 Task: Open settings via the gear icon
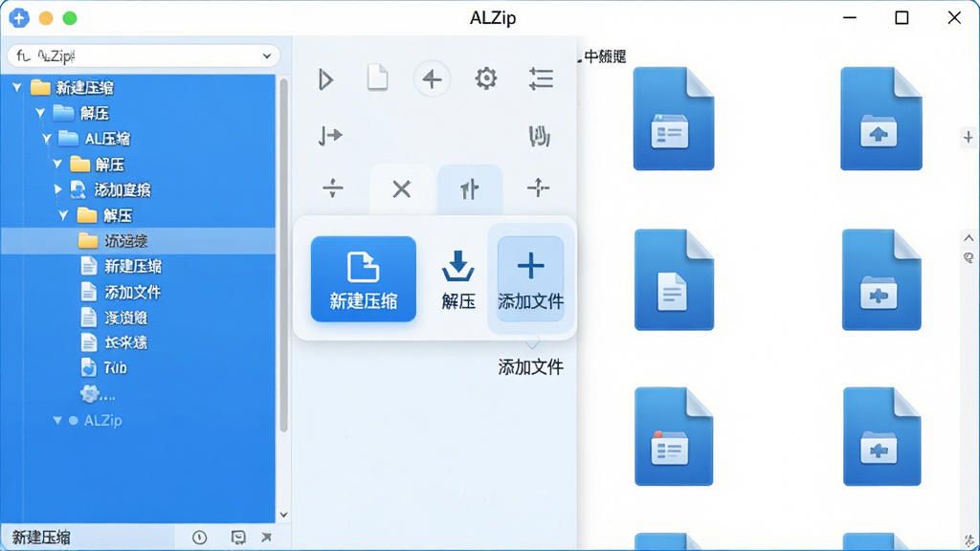[x=485, y=78]
